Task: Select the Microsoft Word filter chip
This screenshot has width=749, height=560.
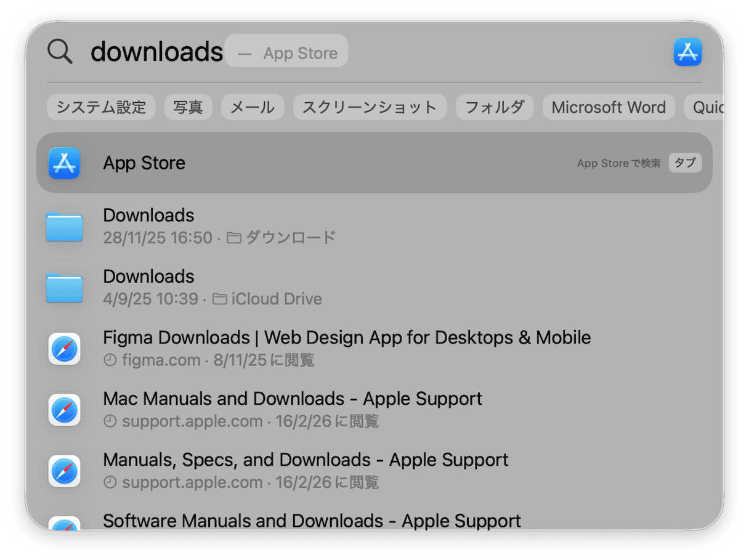Action: (x=609, y=107)
